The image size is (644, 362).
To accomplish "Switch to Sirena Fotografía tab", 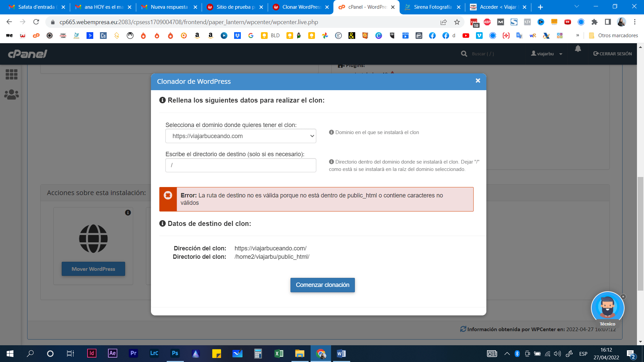I will point(433,7).
